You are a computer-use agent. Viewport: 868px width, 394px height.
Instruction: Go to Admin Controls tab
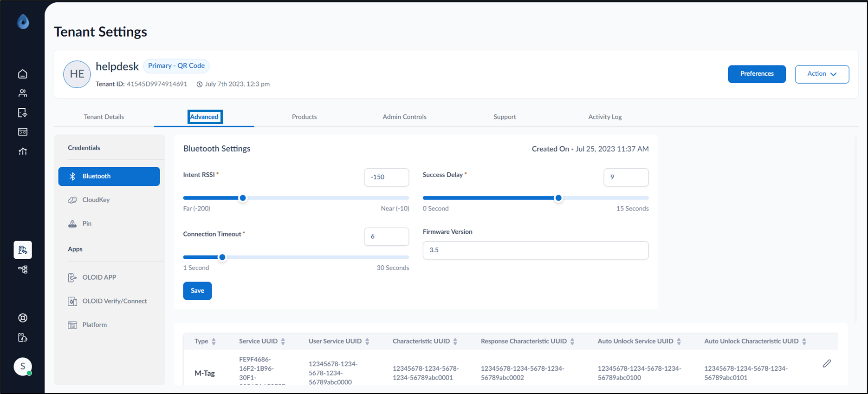point(405,117)
